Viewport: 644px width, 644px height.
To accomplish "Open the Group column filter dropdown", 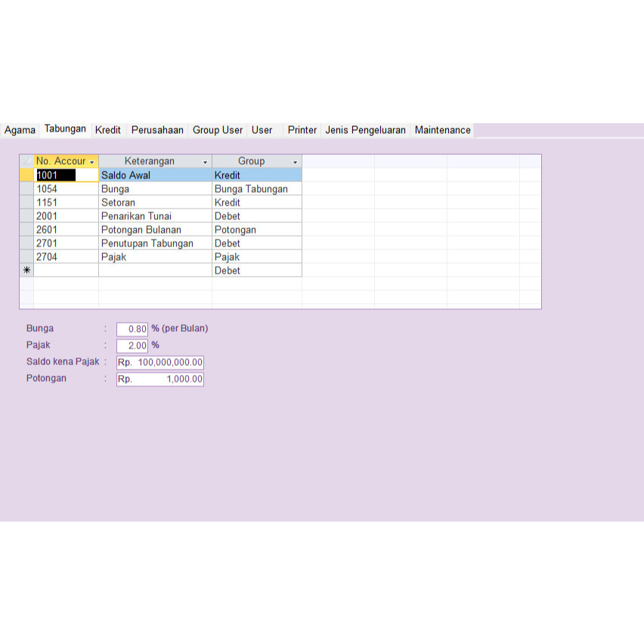I will 295,162.
